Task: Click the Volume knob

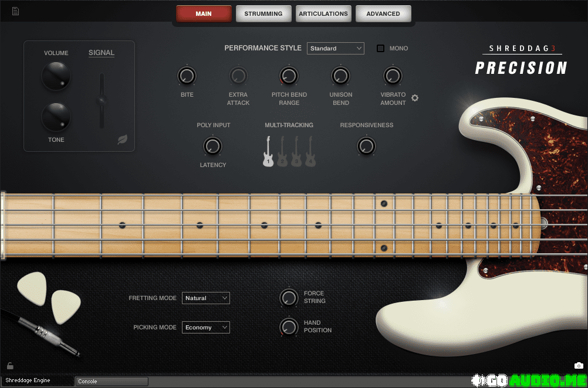Action: click(56, 76)
